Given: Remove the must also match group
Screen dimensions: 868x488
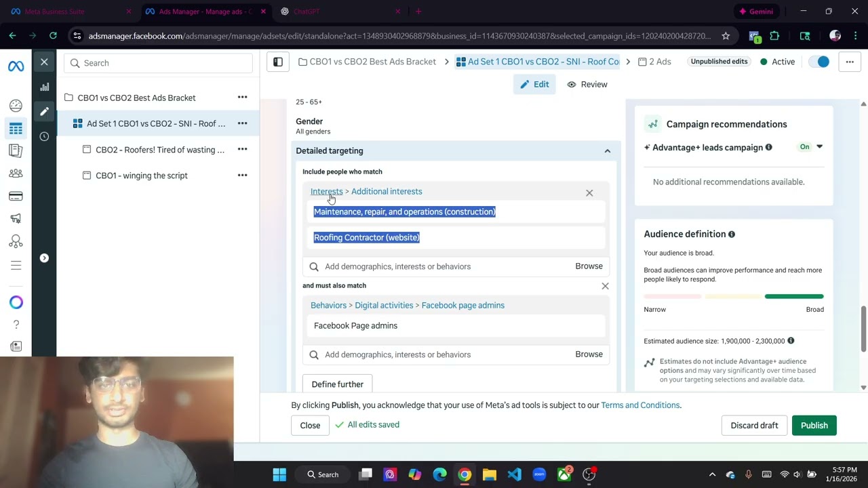Looking at the screenshot, I should pos(605,286).
